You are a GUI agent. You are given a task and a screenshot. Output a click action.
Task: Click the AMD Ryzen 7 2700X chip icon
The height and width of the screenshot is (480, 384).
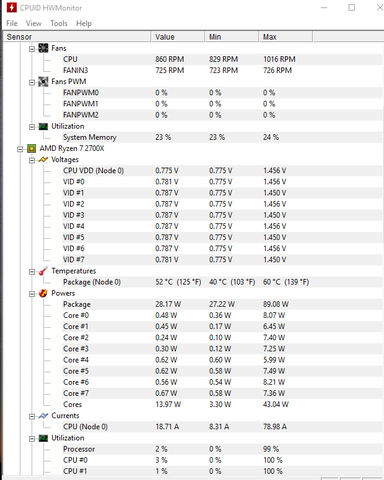tap(31, 149)
